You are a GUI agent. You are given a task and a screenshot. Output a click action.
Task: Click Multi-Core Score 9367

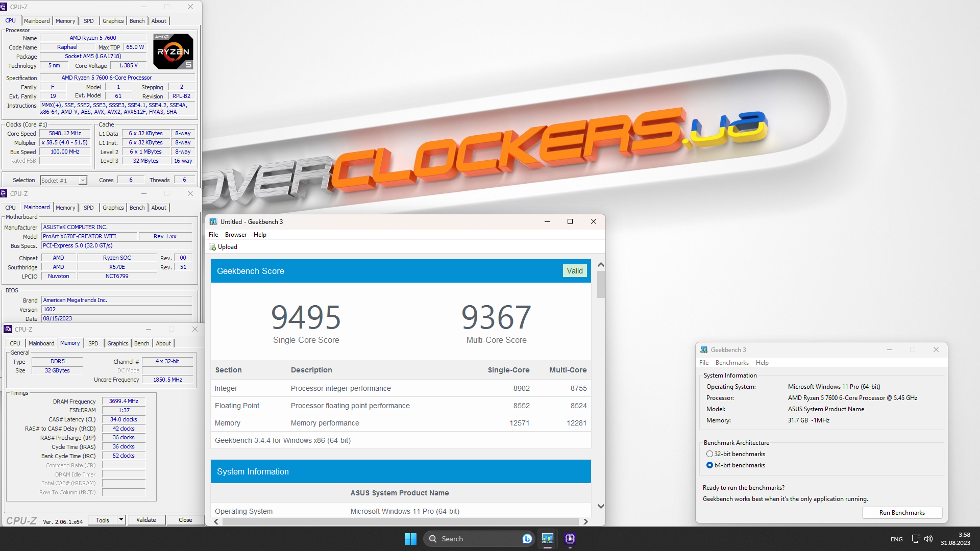pos(496,317)
